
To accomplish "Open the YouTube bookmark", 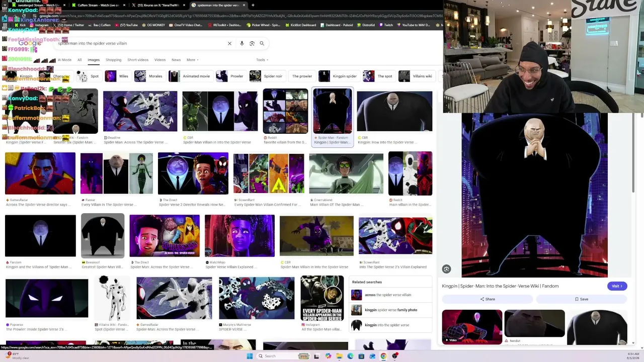I will [126, 25].
